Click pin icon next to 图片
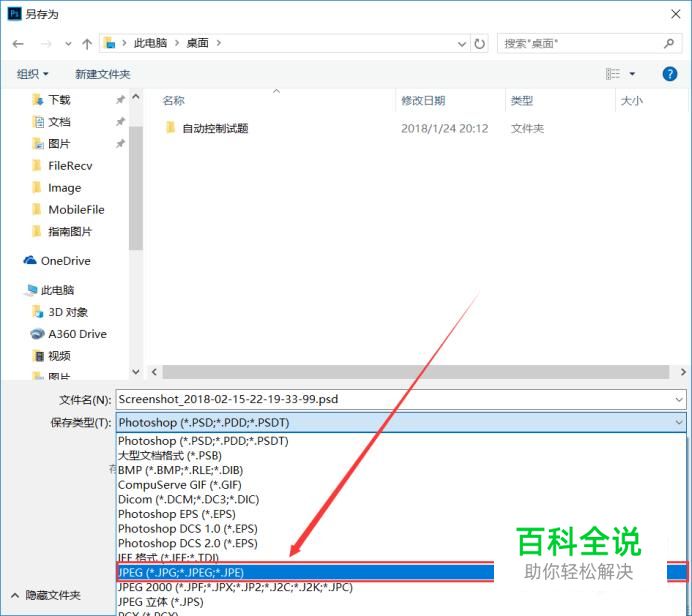692x616 pixels. 120,144
